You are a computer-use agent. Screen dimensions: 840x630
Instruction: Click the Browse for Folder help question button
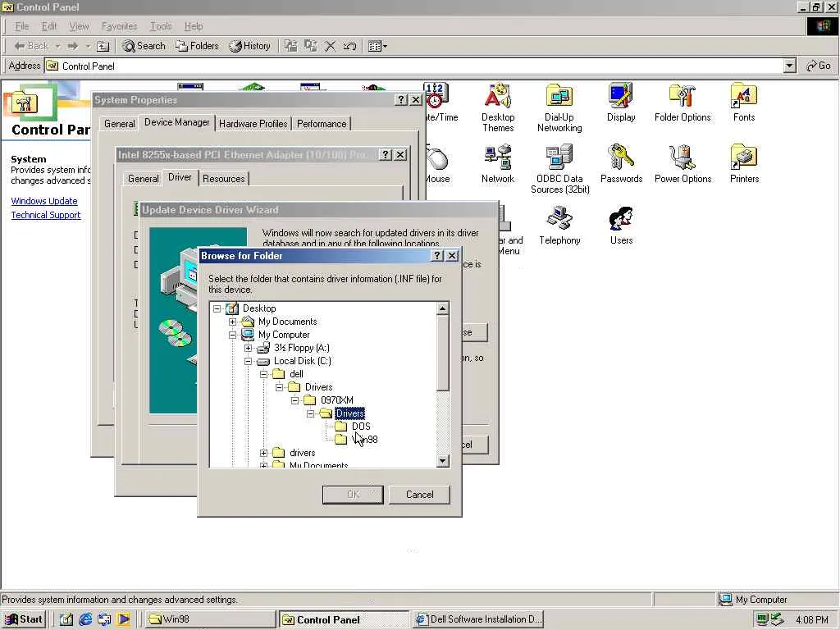pos(437,256)
